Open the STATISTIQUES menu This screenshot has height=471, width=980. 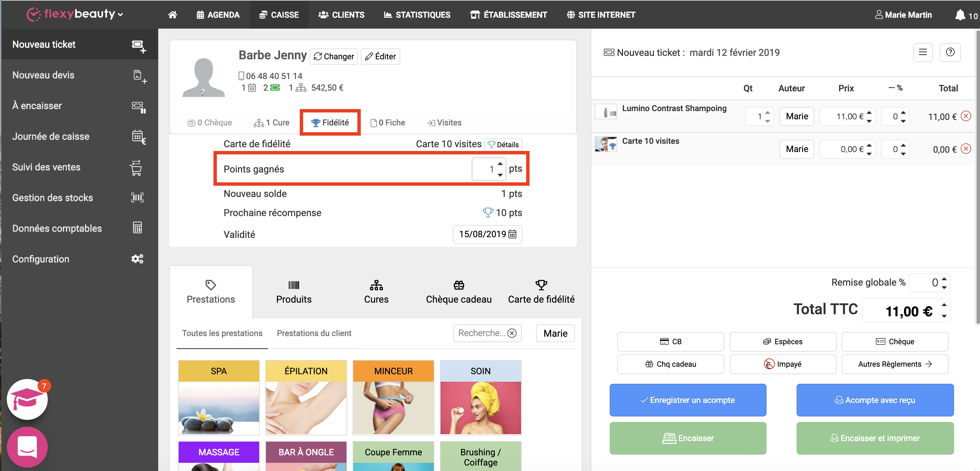[x=417, y=15]
